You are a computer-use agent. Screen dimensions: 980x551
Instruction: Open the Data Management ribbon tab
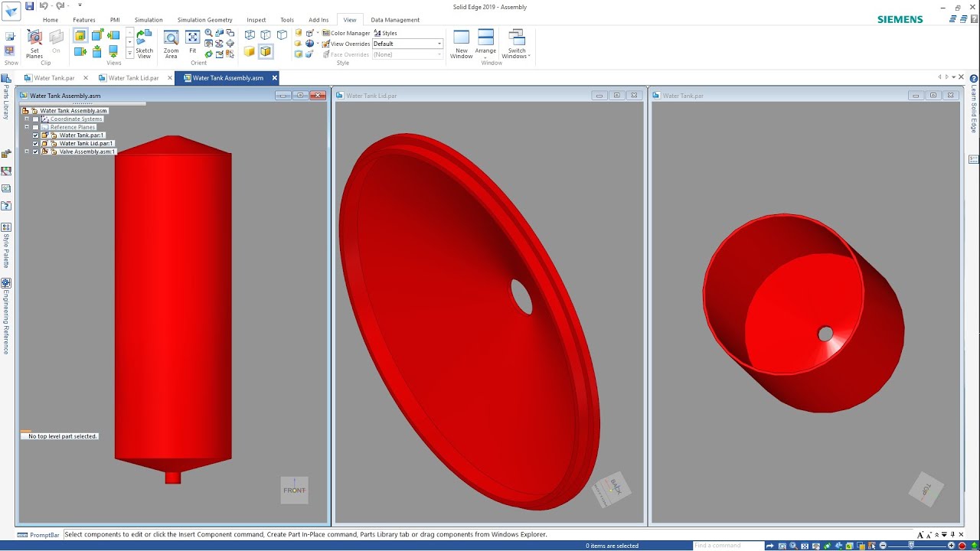pos(395,20)
